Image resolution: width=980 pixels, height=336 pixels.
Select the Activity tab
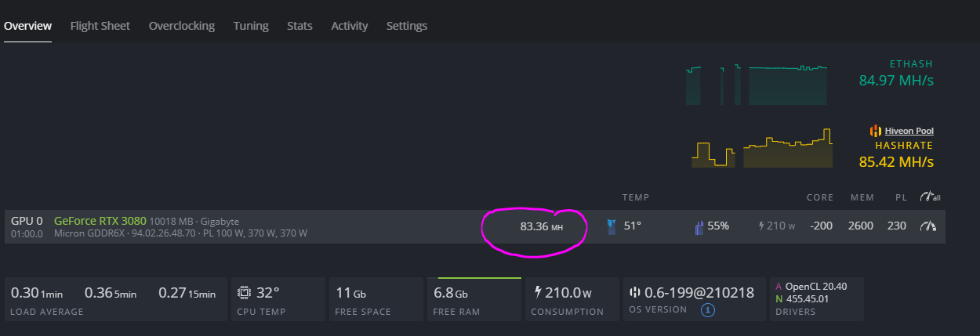pyautogui.click(x=350, y=26)
